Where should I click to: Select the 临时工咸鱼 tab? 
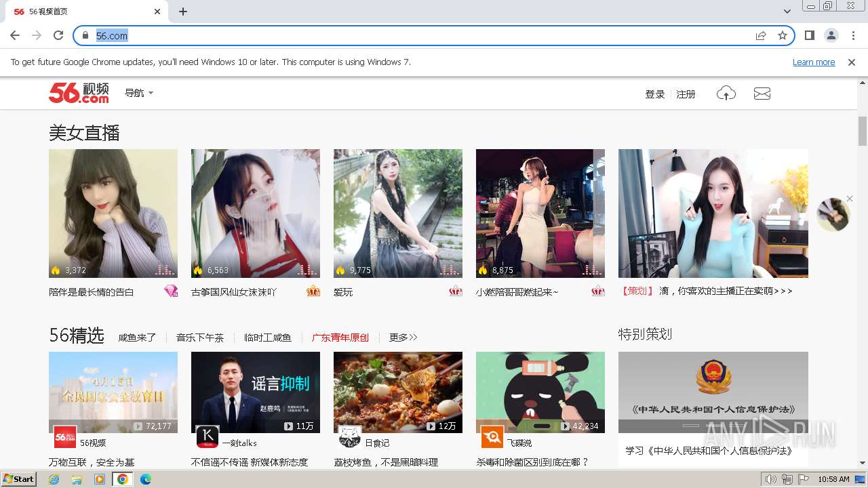tap(268, 338)
